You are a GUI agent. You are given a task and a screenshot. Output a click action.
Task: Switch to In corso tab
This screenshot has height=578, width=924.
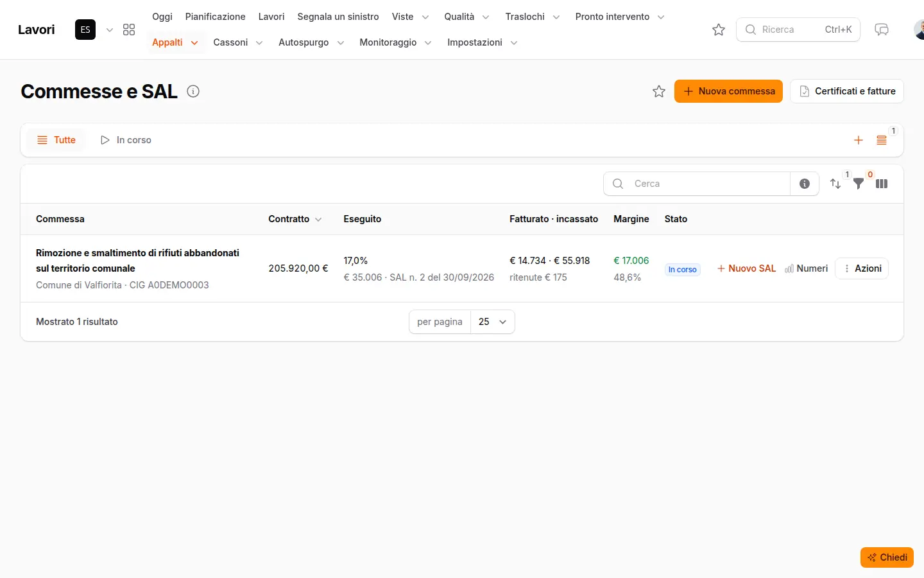pyautogui.click(x=126, y=140)
